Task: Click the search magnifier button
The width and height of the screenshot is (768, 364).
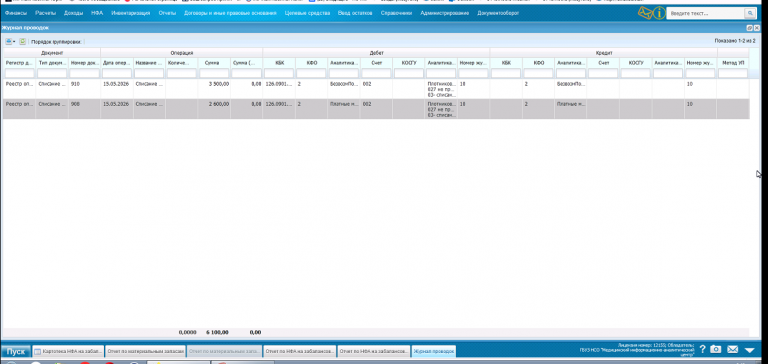Action: point(749,13)
